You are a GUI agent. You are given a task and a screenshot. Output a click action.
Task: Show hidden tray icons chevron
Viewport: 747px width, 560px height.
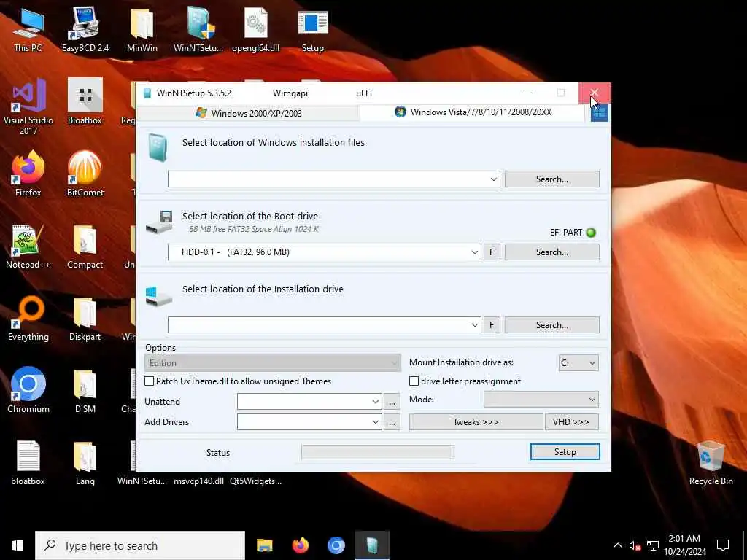point(617,545)
